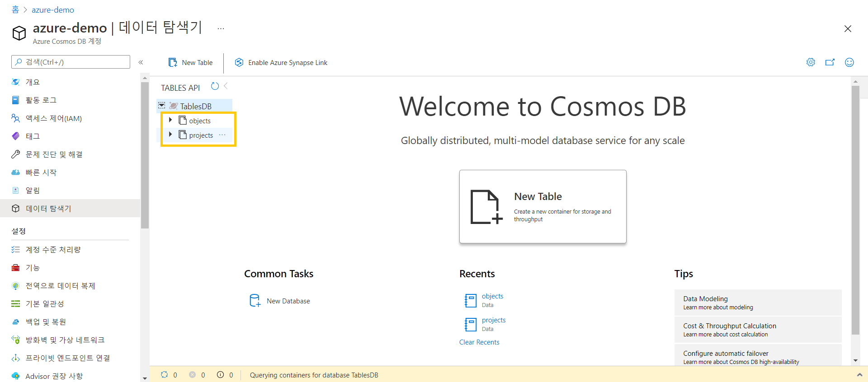This screenshot has height=382, width=868.
Task: Select the projects table in tree
Action: click(x=201, y=135)
